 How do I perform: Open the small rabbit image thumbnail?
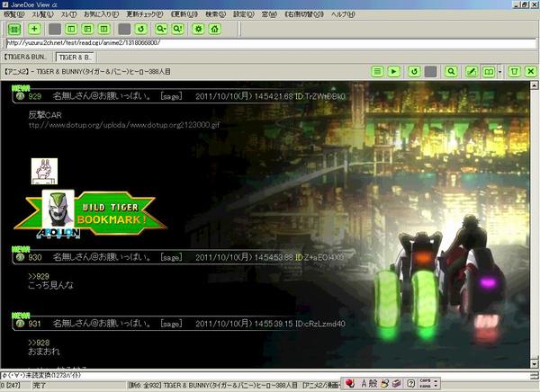pos(44,172)
